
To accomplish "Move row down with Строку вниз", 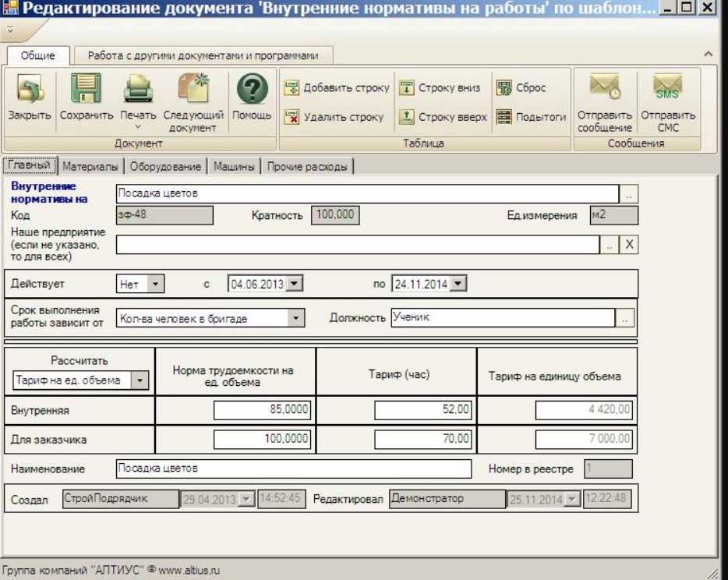I will coord(407,88).
